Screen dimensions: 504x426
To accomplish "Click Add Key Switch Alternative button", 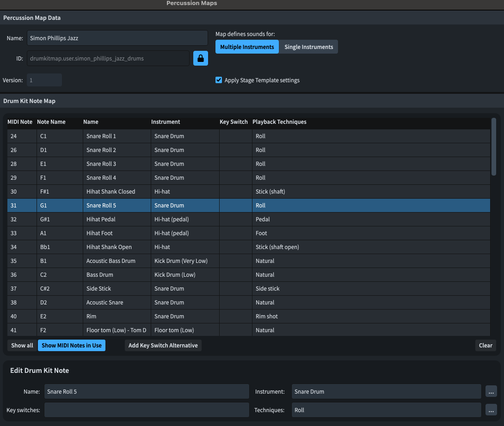I will 163,345.
